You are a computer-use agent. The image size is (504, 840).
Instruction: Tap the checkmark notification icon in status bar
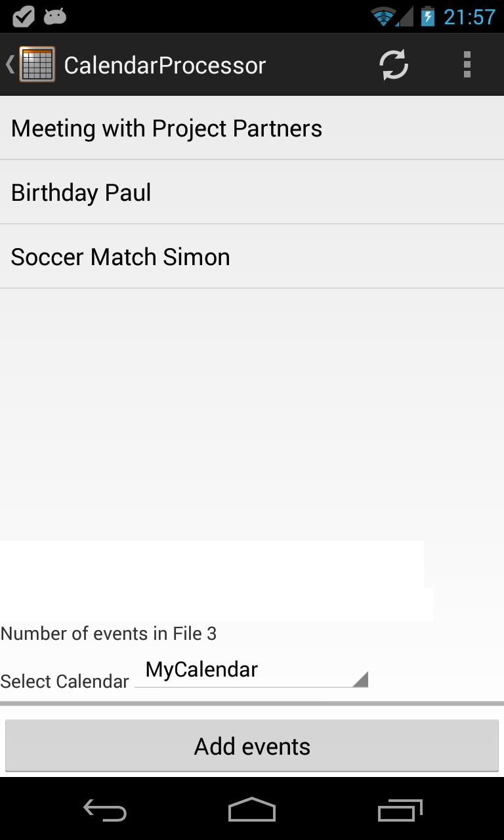[x=24, y=16]
